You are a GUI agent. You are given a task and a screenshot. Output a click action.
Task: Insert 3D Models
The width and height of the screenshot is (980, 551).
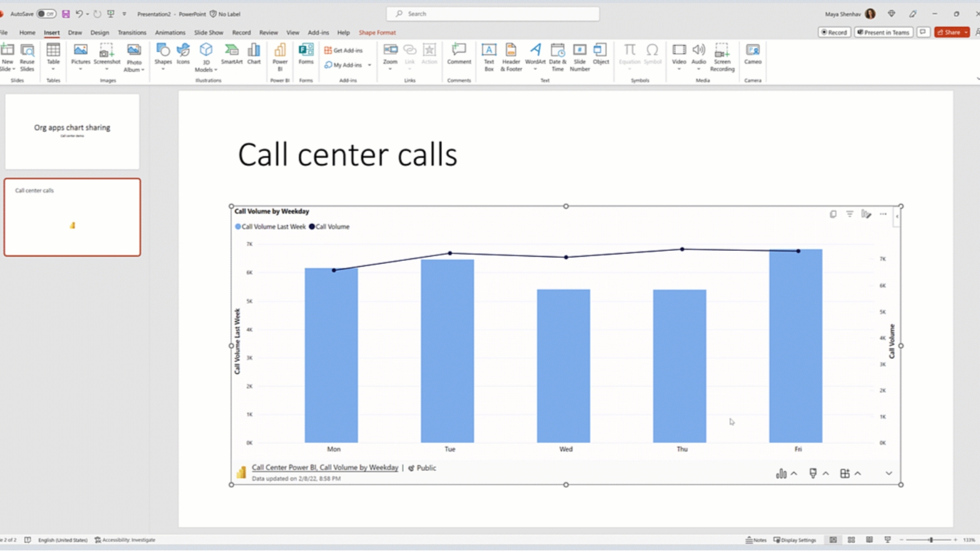click(x=206, y=57)
